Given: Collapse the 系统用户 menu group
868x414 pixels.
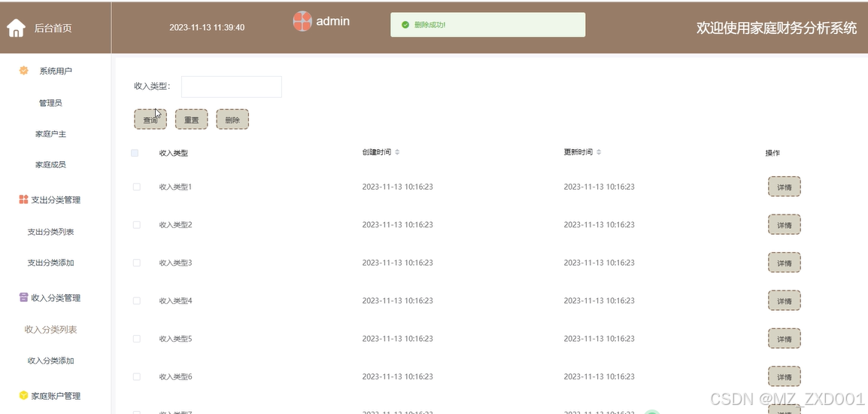Looking at the screenshot, I should click(56, 71).
